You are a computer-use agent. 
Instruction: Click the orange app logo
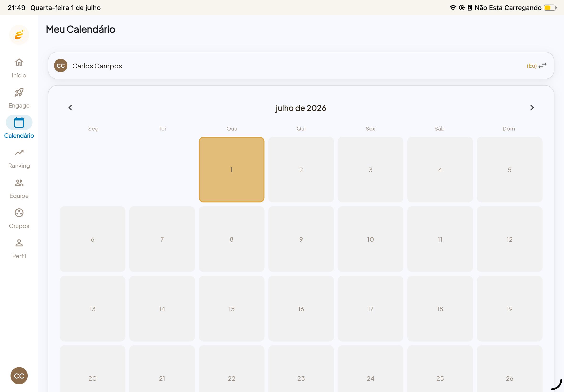[19, 35]
